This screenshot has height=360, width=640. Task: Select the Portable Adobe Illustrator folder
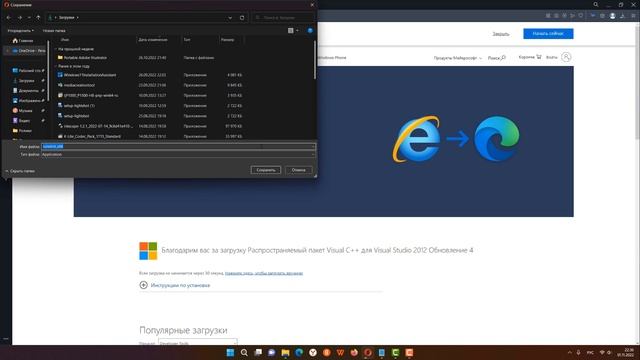tap(85, 58)
